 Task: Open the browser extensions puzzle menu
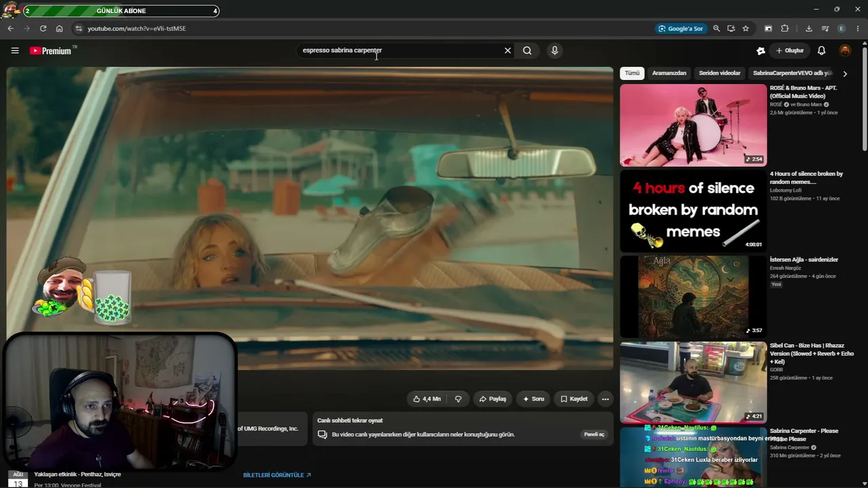coord(785,28)
